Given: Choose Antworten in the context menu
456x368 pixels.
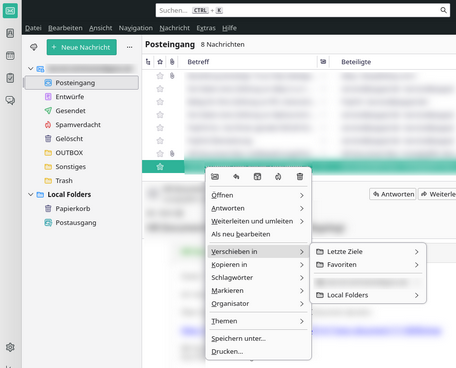Looking at the screenshot, I should (258, 208).
